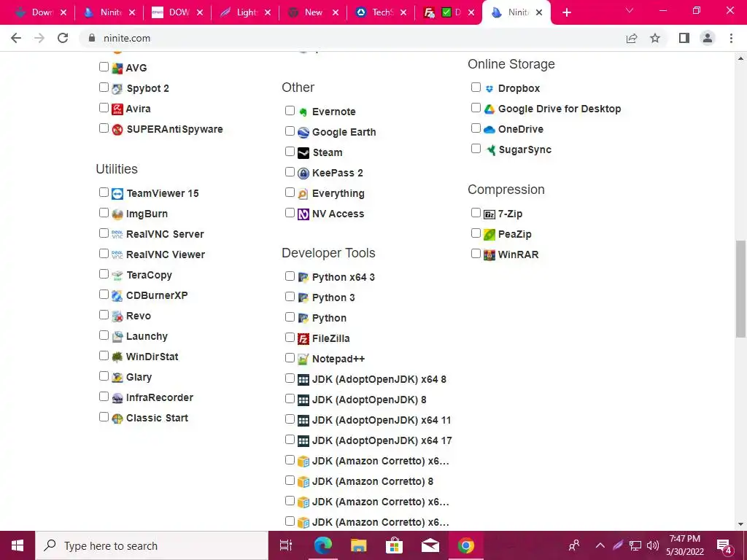This screenshot has height=560, width=747.
Task: Open a new browser tab
Action: coord(566,13)
